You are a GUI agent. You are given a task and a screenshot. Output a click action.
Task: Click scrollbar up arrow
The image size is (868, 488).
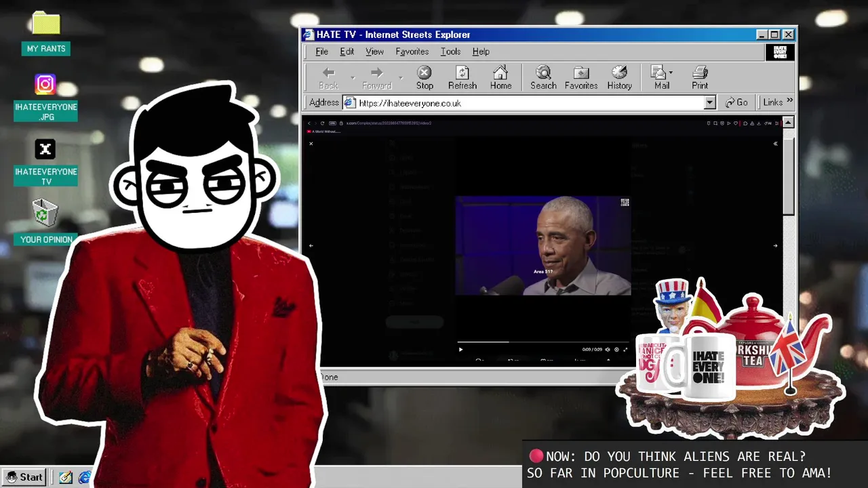pos(788,123)
